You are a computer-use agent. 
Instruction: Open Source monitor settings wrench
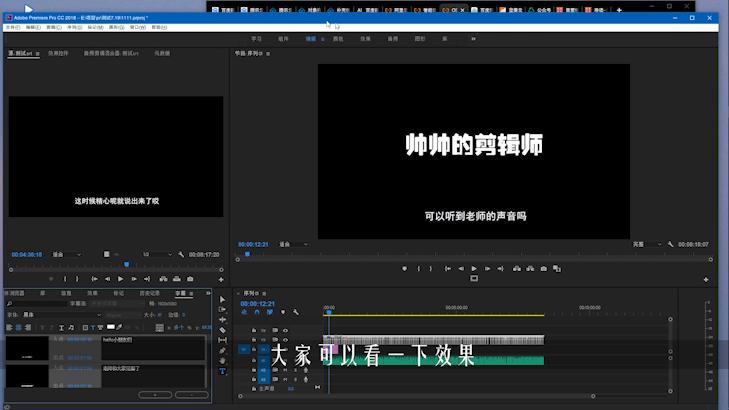(181, 254)
